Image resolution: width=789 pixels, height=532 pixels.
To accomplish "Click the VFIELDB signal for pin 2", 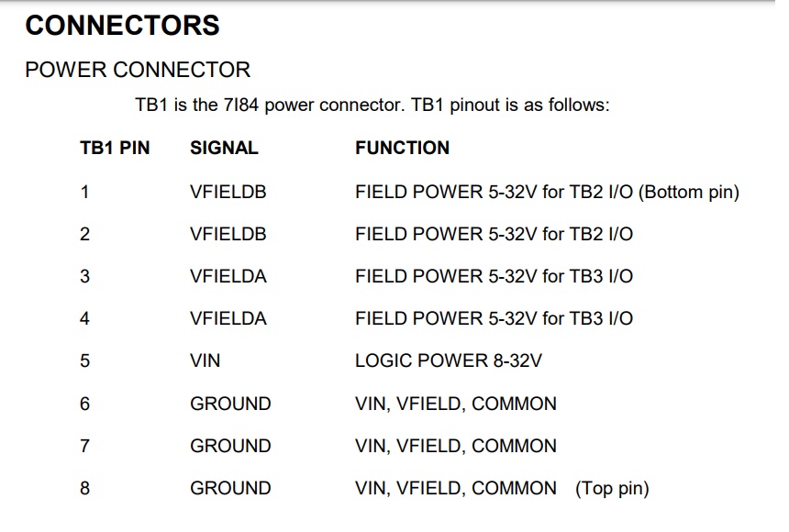I will [228, 234].
